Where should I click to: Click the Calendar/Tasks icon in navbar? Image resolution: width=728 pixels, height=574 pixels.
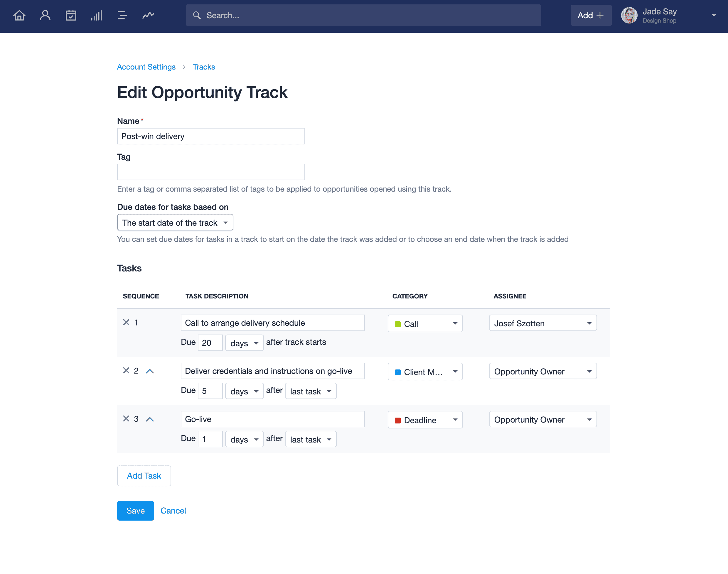(70, 15)
